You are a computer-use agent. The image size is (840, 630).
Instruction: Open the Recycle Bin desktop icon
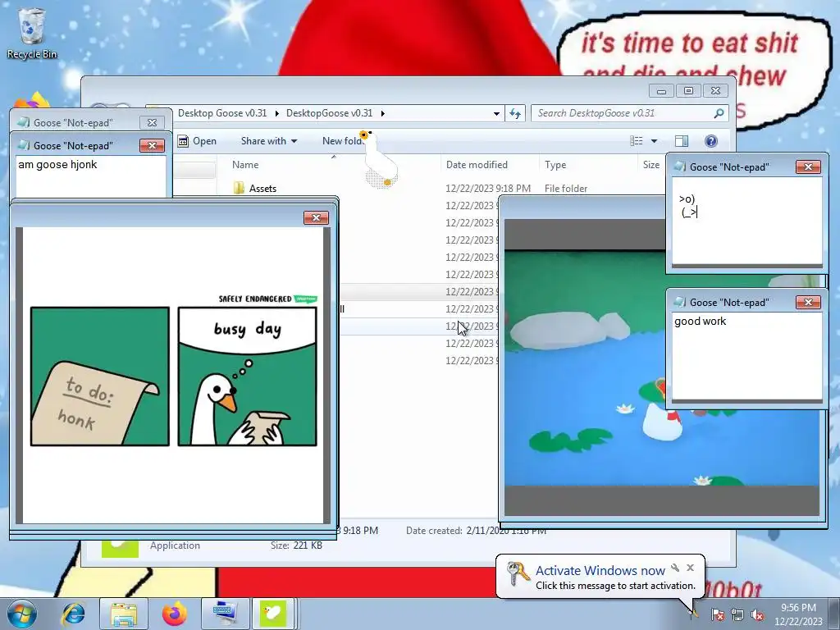(x=32, y=33)
